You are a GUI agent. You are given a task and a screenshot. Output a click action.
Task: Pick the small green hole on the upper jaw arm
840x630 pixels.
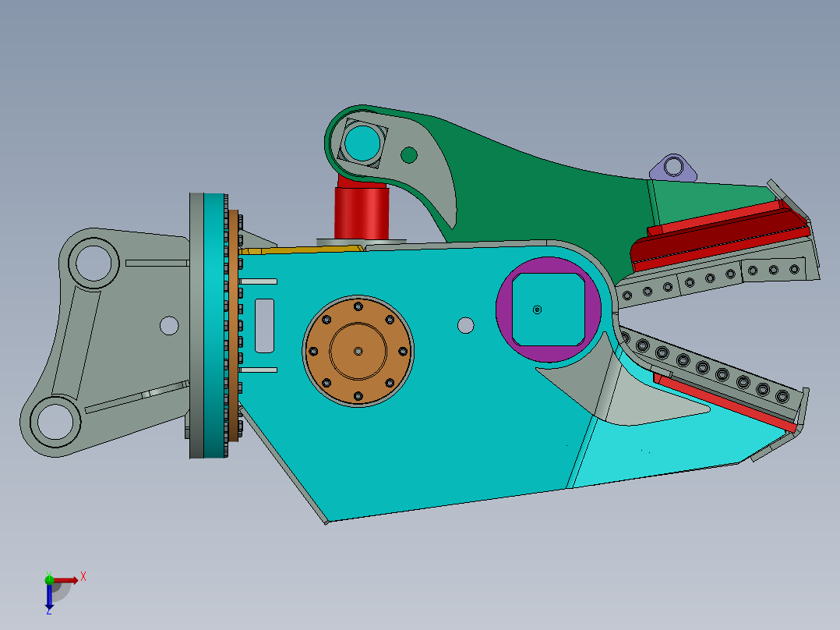(x=409, y=155)
